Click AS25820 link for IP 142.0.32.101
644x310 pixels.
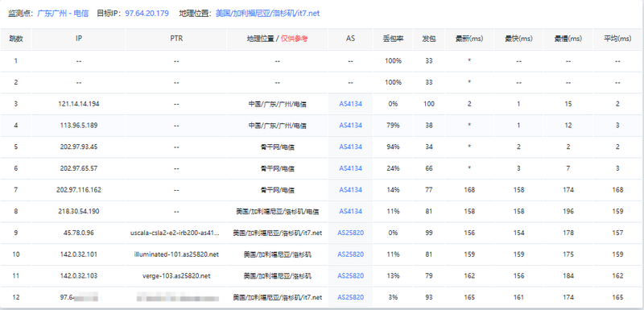tap(350, 254)
